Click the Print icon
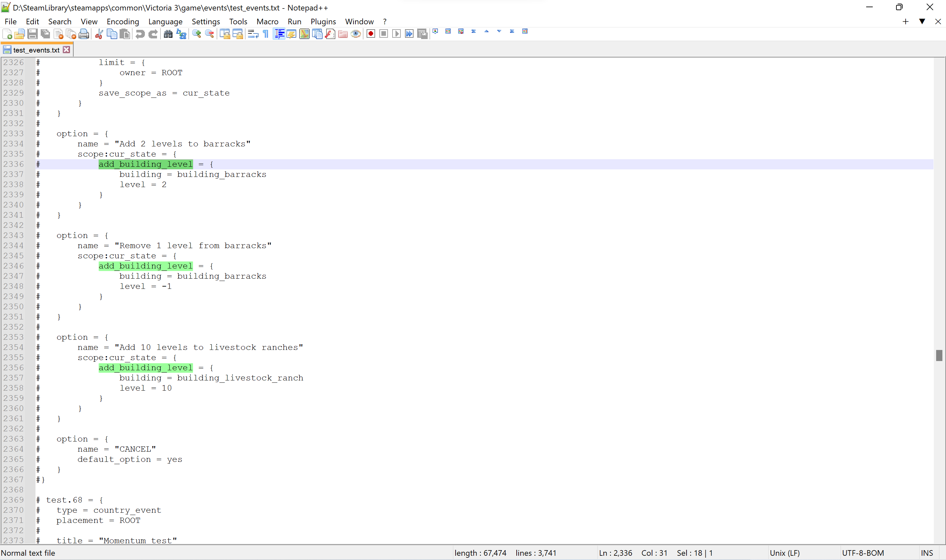946x560 pixels. coord(84,34)
